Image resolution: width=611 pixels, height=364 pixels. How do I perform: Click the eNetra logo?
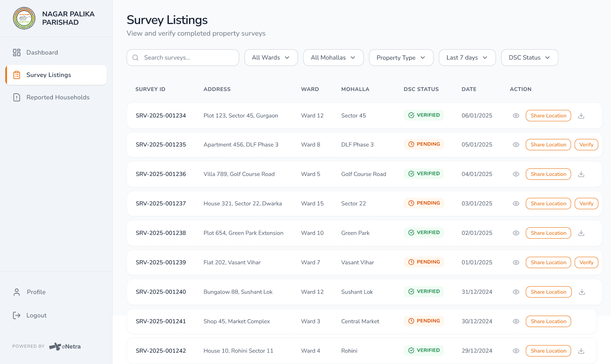[65, 346]
